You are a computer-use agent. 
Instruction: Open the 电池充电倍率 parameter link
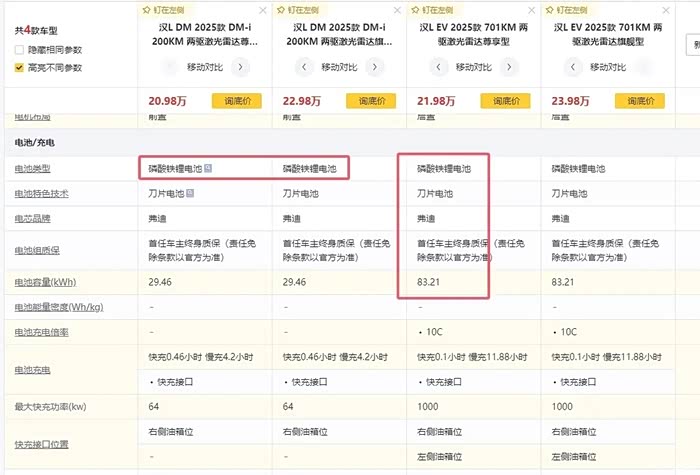coord(42,332)
